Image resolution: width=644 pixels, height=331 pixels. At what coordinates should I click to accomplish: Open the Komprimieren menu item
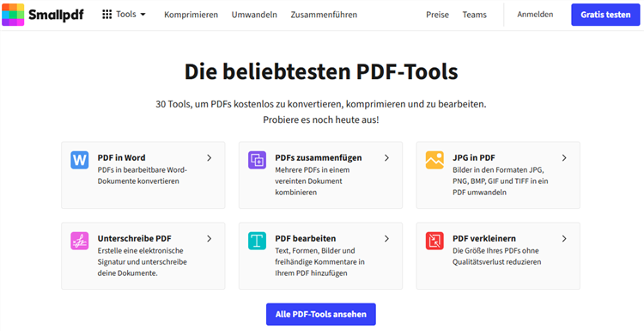pyautogui.click(x=191, y=15)
